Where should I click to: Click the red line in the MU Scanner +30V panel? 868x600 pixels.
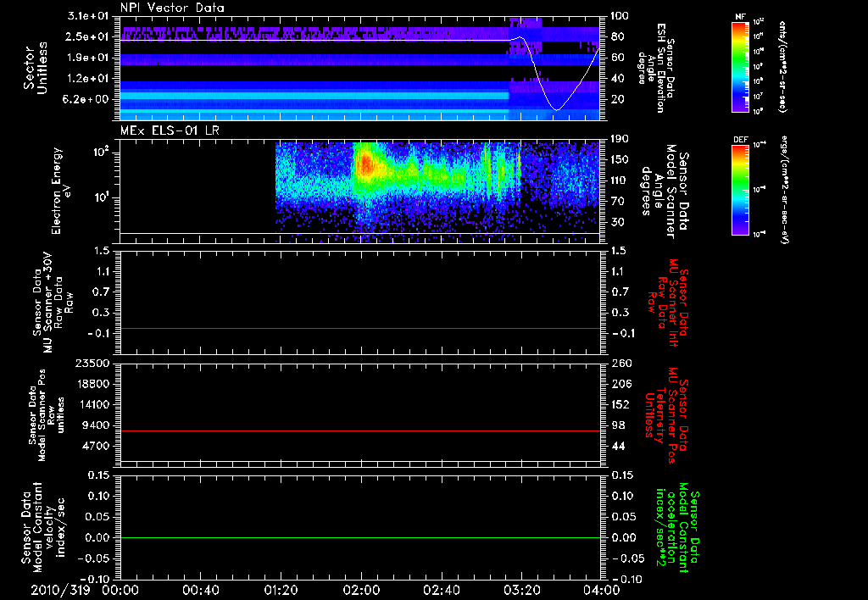point(359,328)
